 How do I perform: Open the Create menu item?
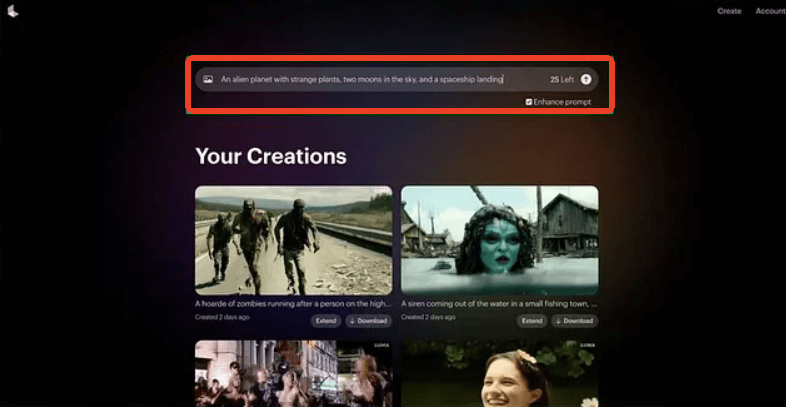pos(729,11)
